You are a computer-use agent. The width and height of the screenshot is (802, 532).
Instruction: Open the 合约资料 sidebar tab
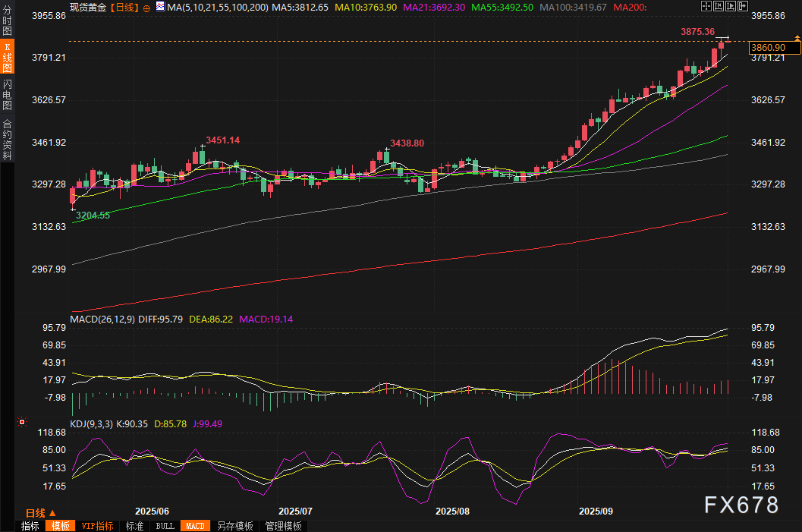(x=7, y=139)
